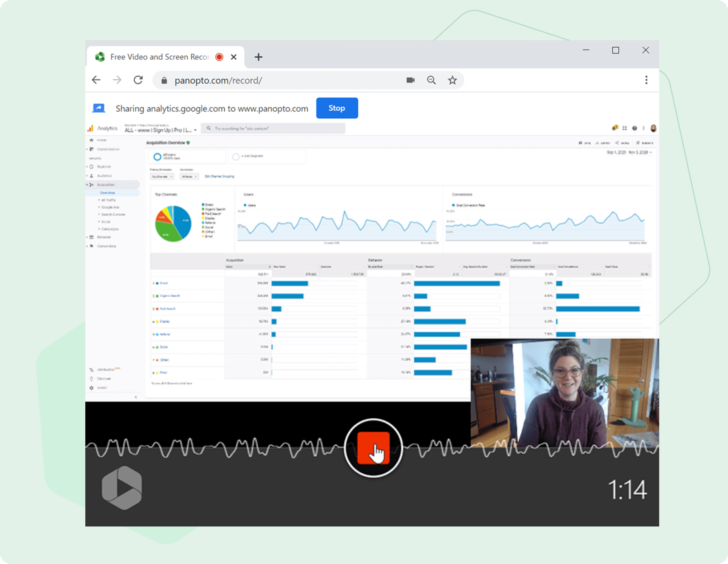This screenshot has height=564, width=728.
Task: Open the Top Channels primary dimension dropdown
Action: click(162, 177)
